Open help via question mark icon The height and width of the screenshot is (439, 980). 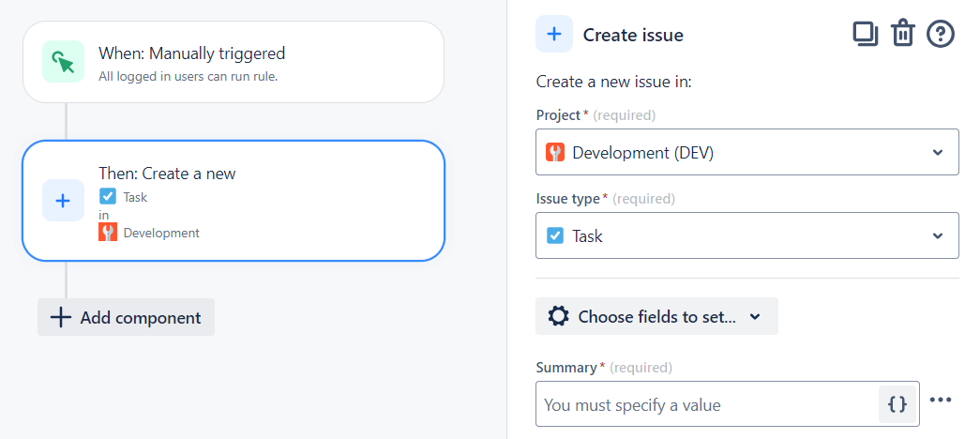(940, 34)
